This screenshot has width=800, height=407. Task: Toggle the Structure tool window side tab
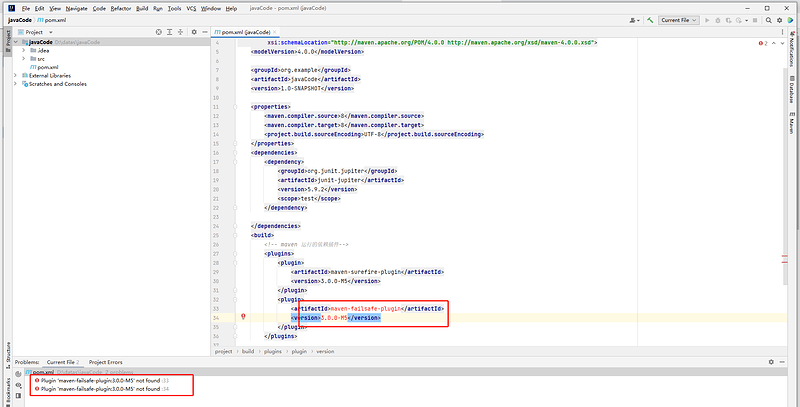click(x=8, y=355)
